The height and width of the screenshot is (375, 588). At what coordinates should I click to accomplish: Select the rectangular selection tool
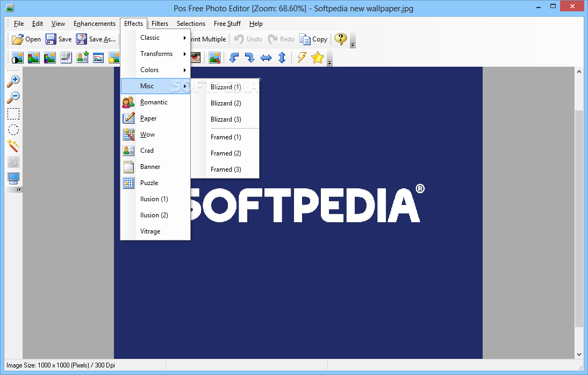pos(13,114)
